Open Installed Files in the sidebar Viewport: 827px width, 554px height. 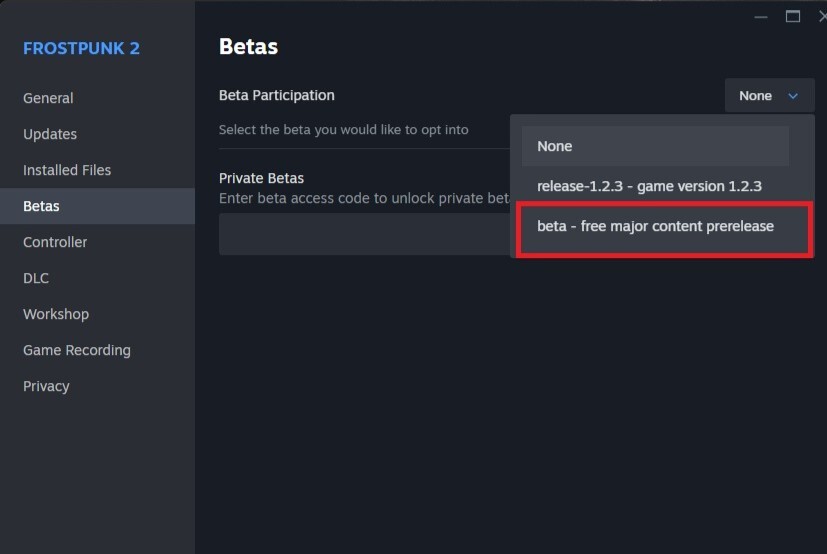(x=67, y=170)
